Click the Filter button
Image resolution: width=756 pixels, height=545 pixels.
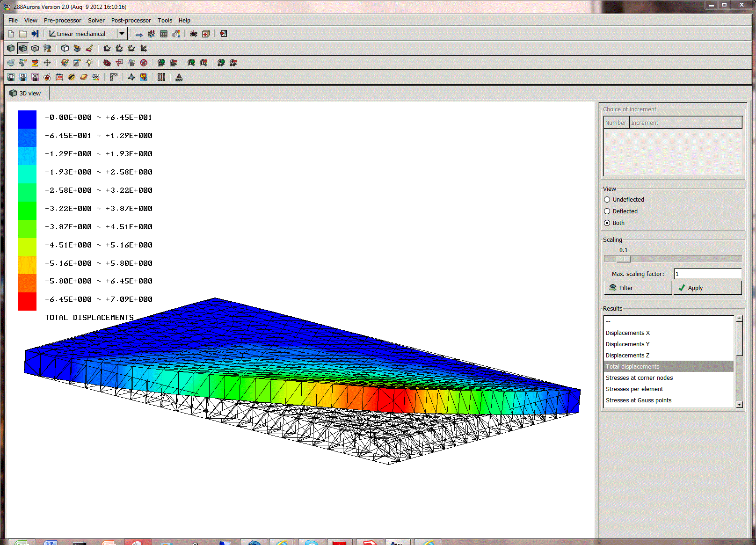pyautogui.click(x=638, y=288)
